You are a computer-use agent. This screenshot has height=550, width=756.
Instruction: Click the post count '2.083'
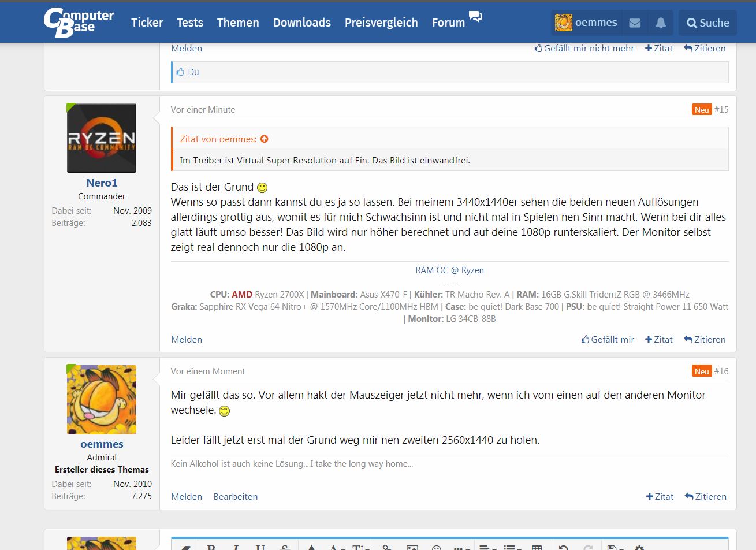coord(141,223)
